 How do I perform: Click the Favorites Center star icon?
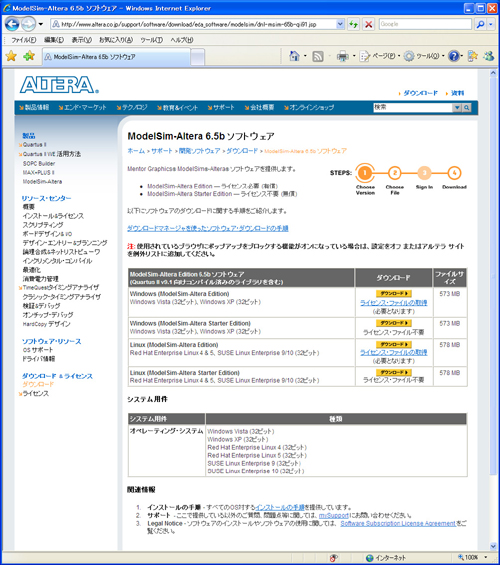[x=12, y=56]
